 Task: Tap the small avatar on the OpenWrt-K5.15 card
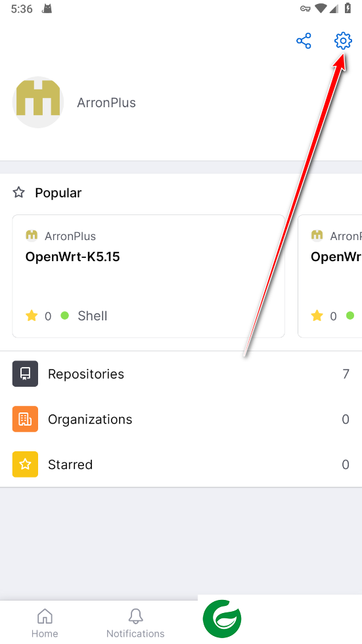pos(32,235)
